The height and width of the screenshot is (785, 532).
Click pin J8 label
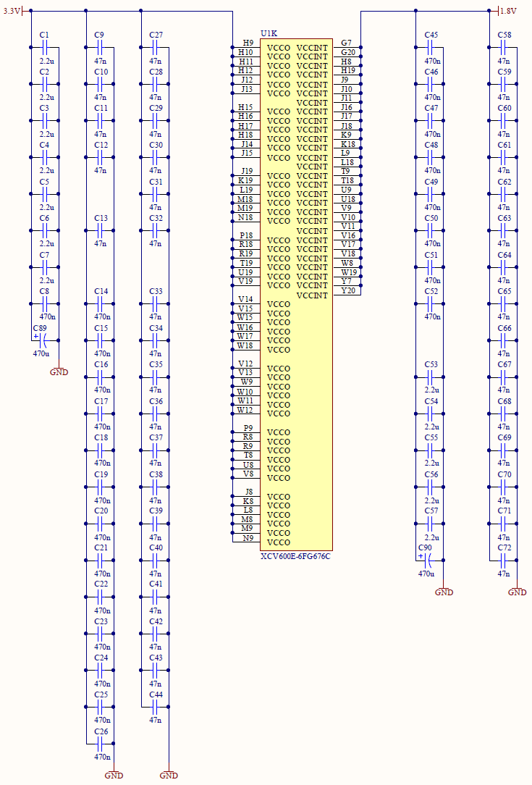[x=249, y=492]
